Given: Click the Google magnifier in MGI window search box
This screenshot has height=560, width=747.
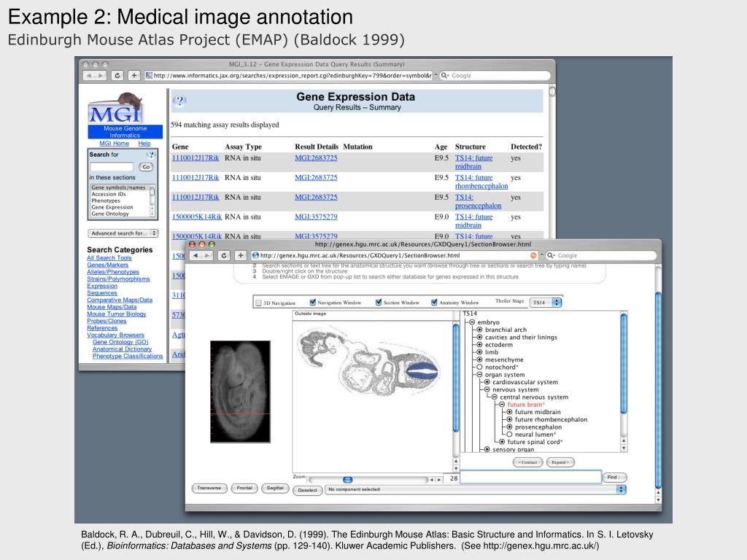Looking at the screenshot, I should (x=444, y=75).
